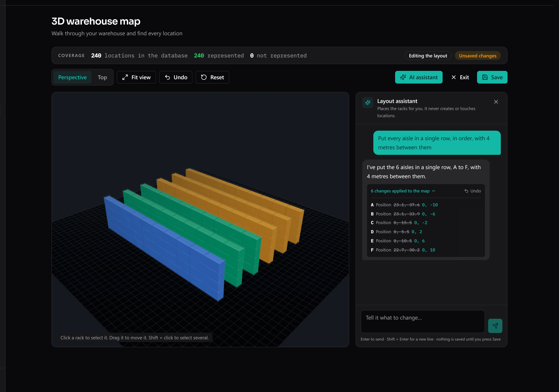Reset the warehouse layout
The width and height of the screenshot is (559, 392).
(212, 77)
